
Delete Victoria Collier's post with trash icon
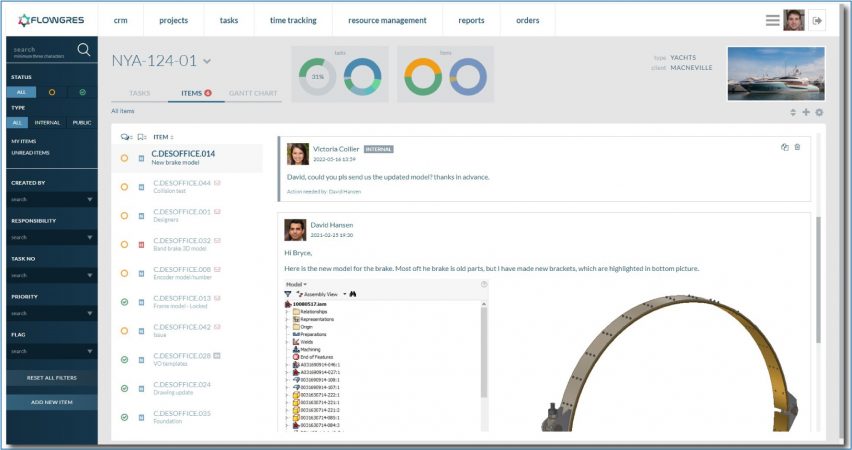[797, 147]
